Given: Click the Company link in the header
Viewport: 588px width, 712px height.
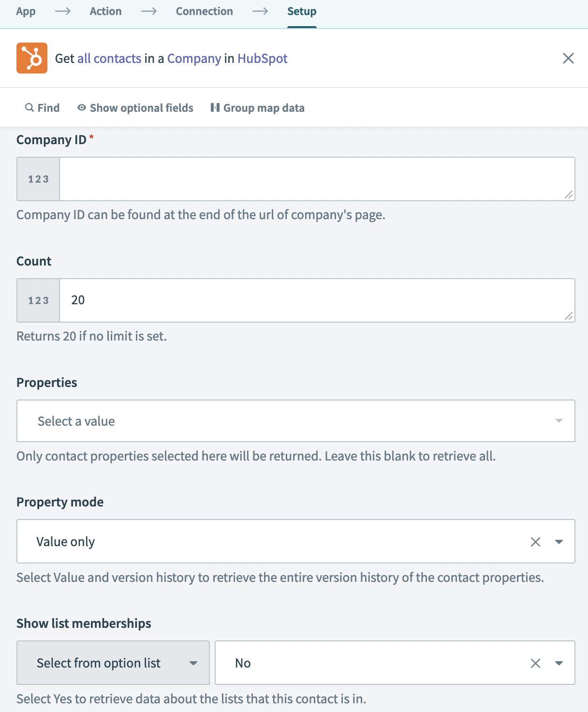Looking at the screenshot, I should point(194,58).
